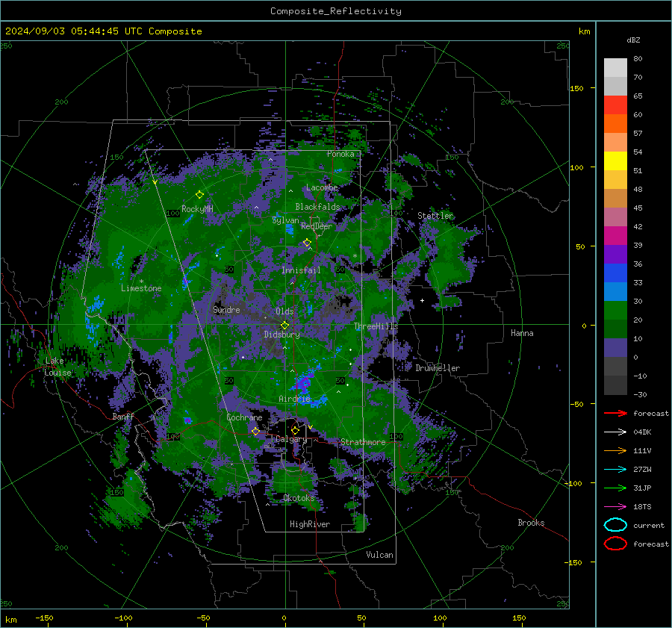Image resolution: width=672 pixels, height=628 pixels.
Task: Click the Okotoks label
Action: 299,497
